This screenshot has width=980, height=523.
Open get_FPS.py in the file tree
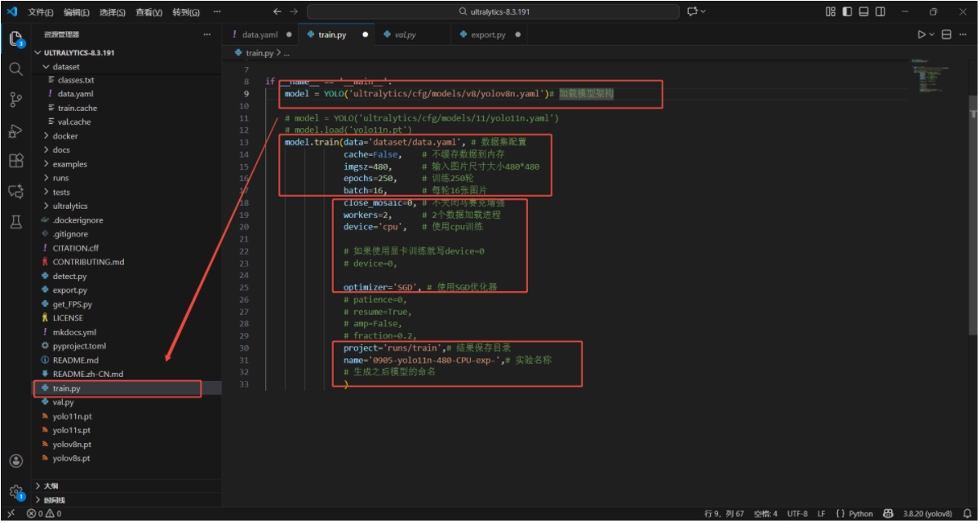(x=126, y=304)
